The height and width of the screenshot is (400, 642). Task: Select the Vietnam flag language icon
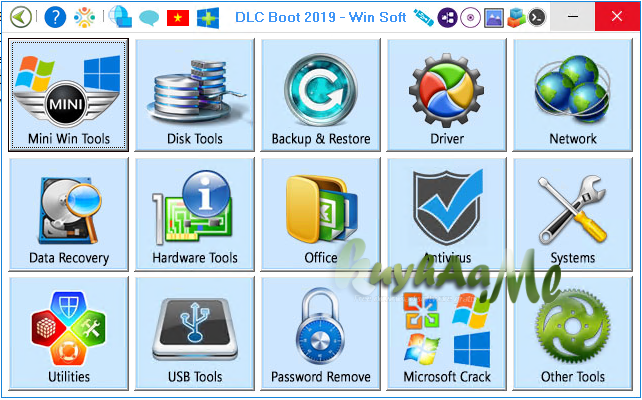(178, 18)
